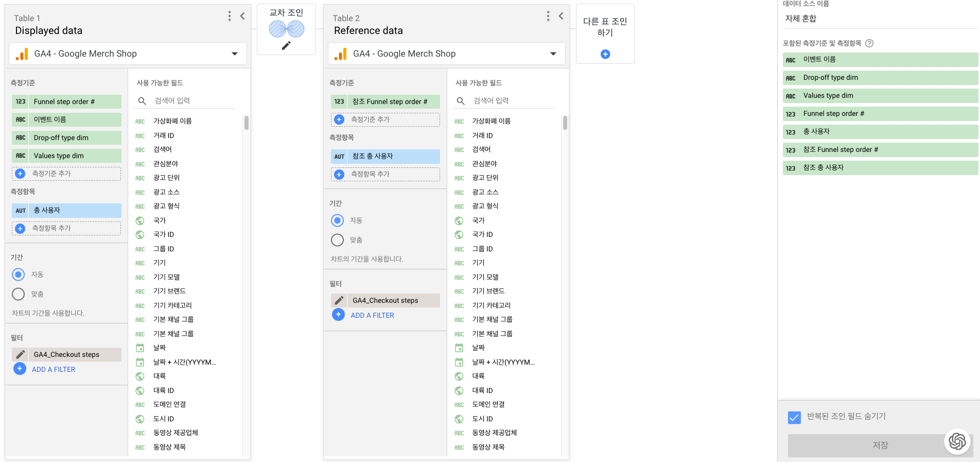The width and height of the screenshot is (980, 462).
Task: Select 맞춤 date range radio in Table 2
Action: tap(338, 240)
